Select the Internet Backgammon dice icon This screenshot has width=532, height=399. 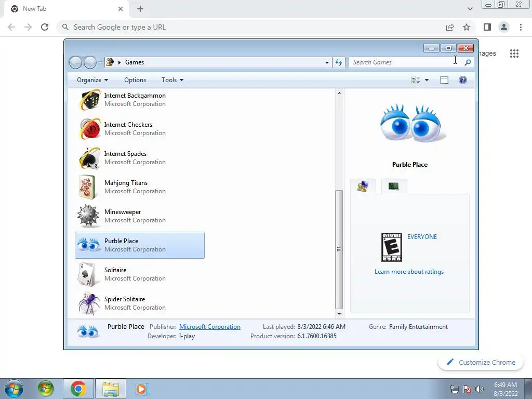(90, 100)
